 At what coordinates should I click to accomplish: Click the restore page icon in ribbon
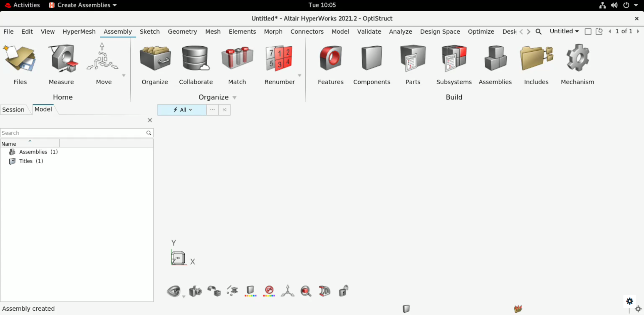599,32
